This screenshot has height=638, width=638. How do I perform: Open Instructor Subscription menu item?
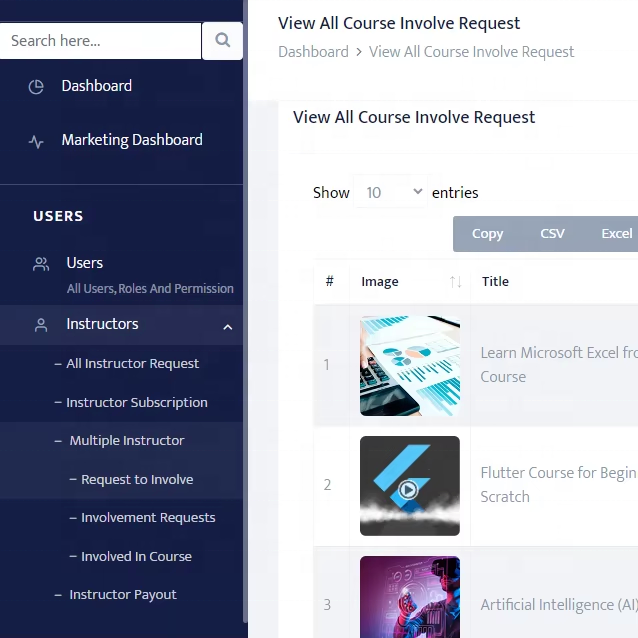coord(136,403)
